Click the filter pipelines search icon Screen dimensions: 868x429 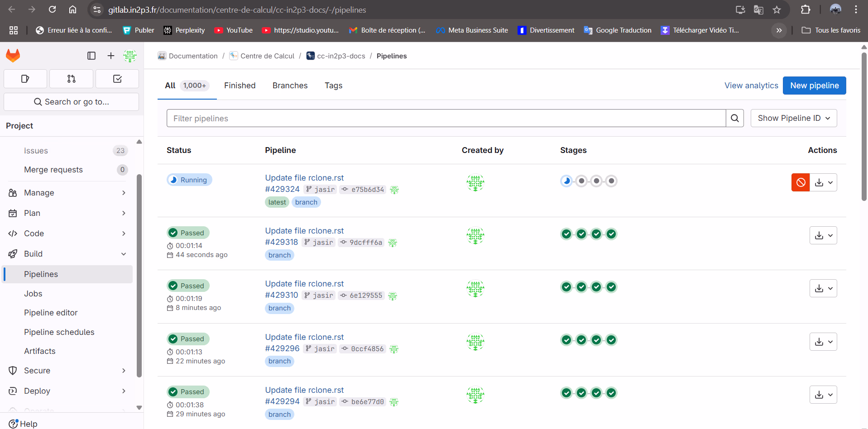734,118
